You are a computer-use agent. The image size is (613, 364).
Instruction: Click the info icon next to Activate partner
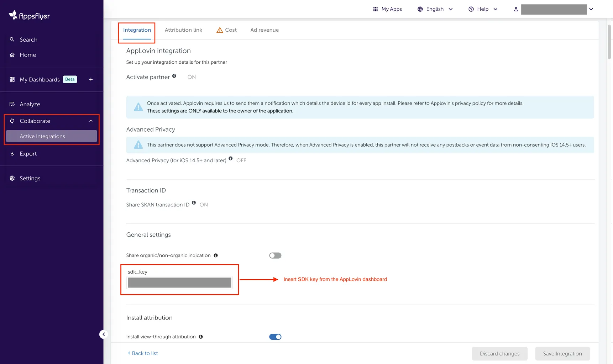(174, 75)
